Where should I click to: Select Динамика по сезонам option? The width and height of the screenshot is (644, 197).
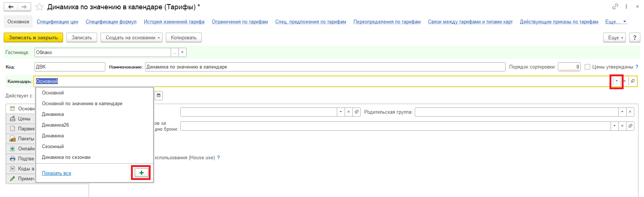(95, 157)
